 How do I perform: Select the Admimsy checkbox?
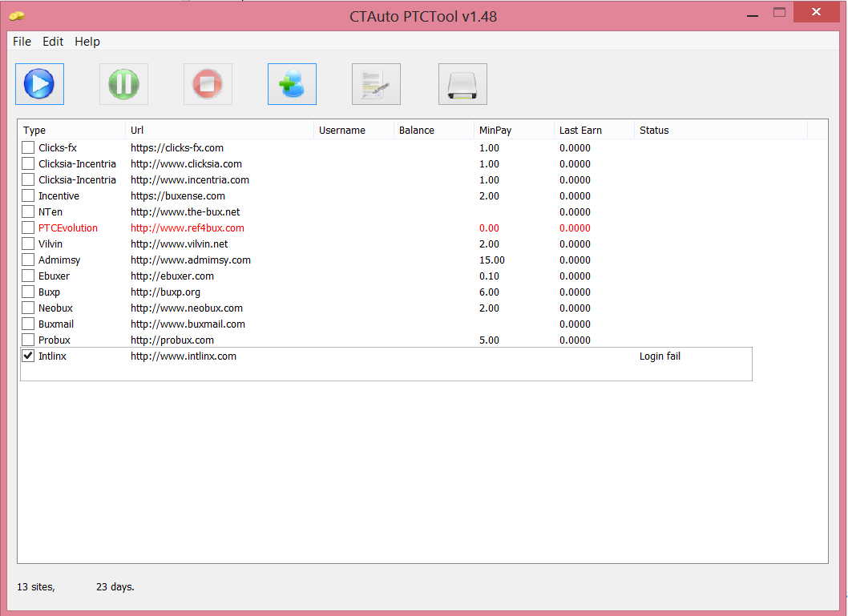coord(28,260)
